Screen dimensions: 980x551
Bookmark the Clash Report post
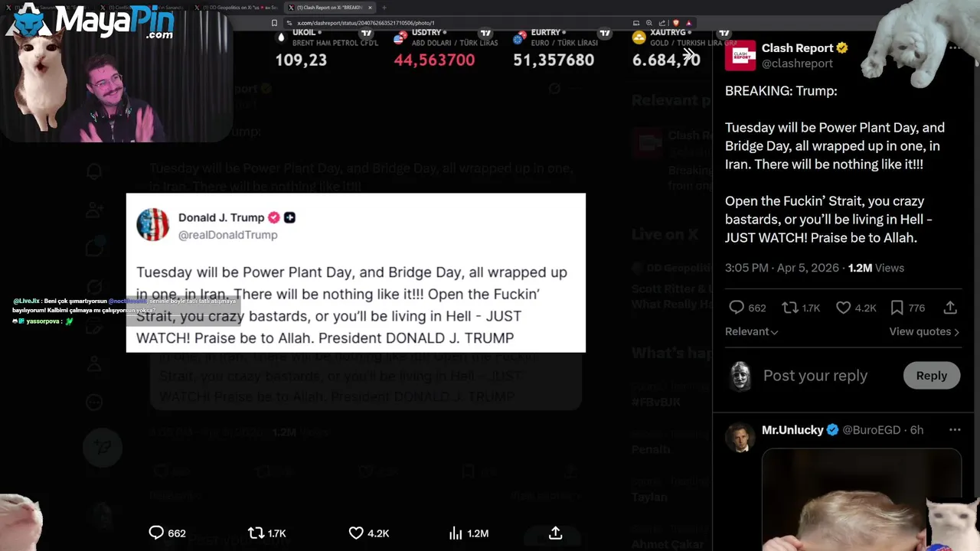tap(897, 308)
